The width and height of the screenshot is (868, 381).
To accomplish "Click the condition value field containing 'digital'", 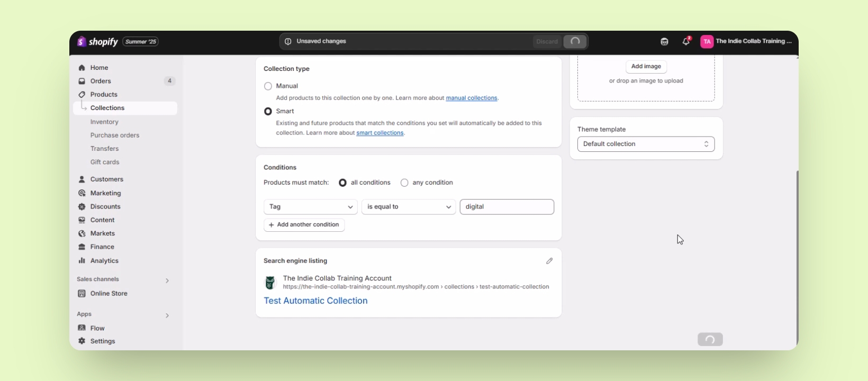I will (507, 207).
